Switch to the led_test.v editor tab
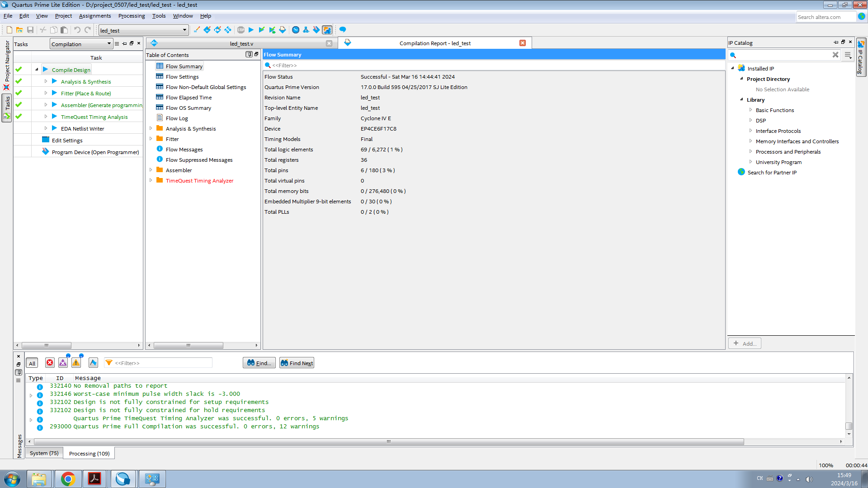 point(241,43)
